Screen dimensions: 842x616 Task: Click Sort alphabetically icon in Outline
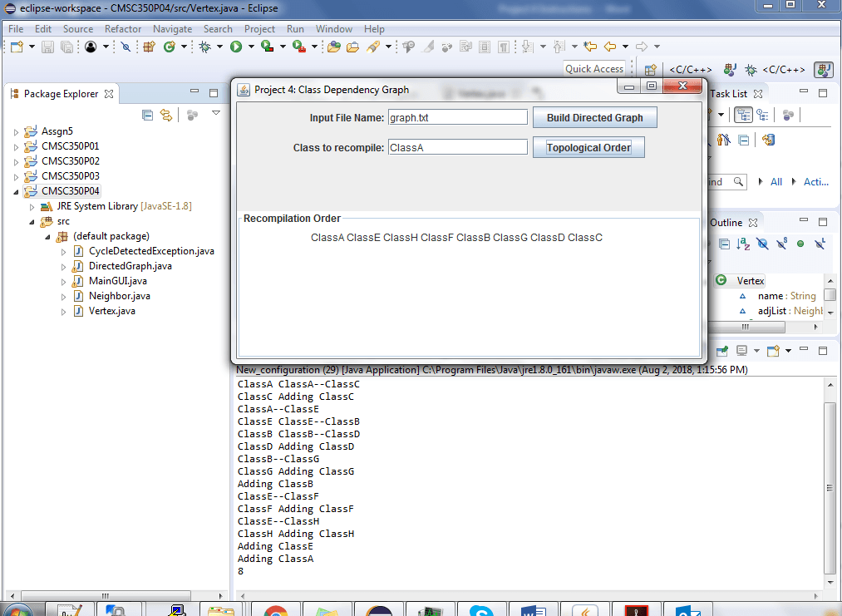(743, 244)
